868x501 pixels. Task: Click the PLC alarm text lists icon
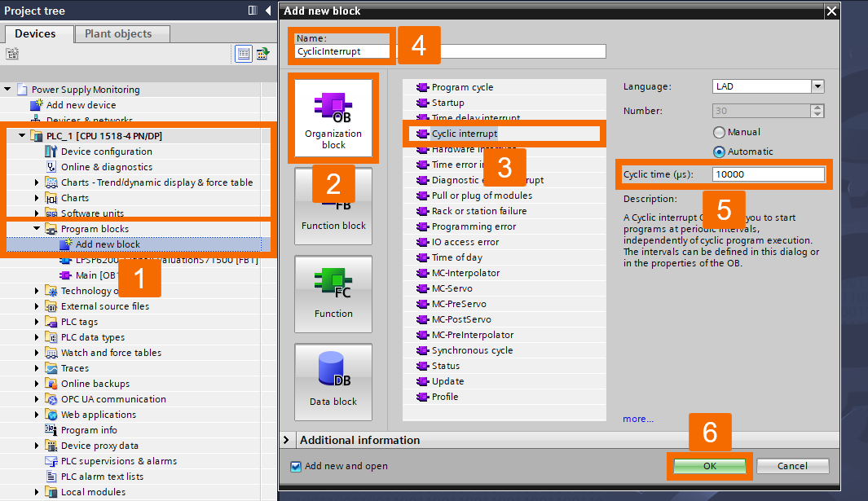[x=51, y=477]
